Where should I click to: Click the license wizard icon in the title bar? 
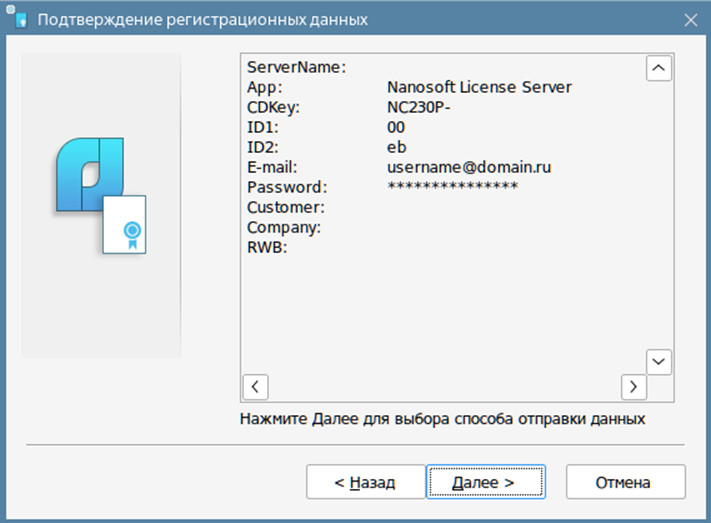click(17, 17)
